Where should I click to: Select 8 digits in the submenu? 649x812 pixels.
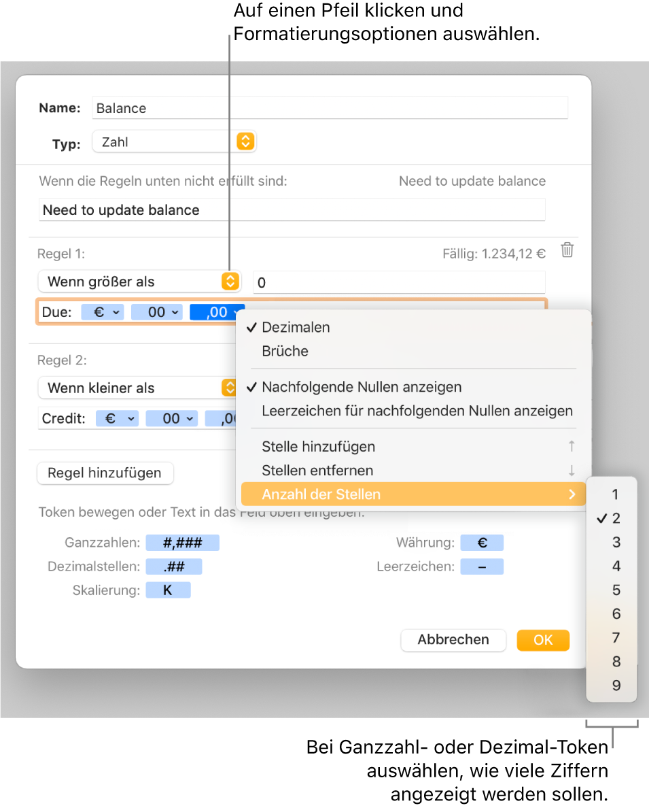[x=611, y=661]
